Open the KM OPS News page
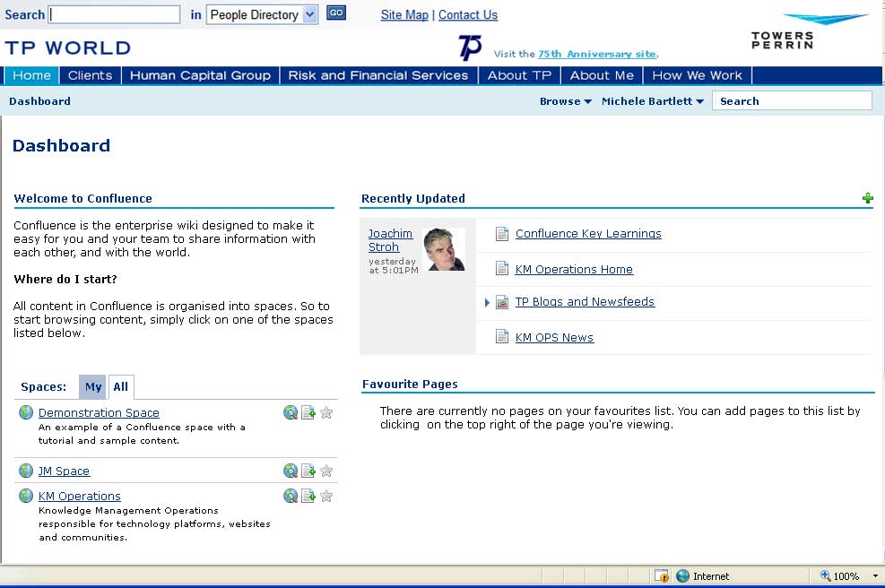The height and width of the screenshot is (588, 885). point(554,337)
